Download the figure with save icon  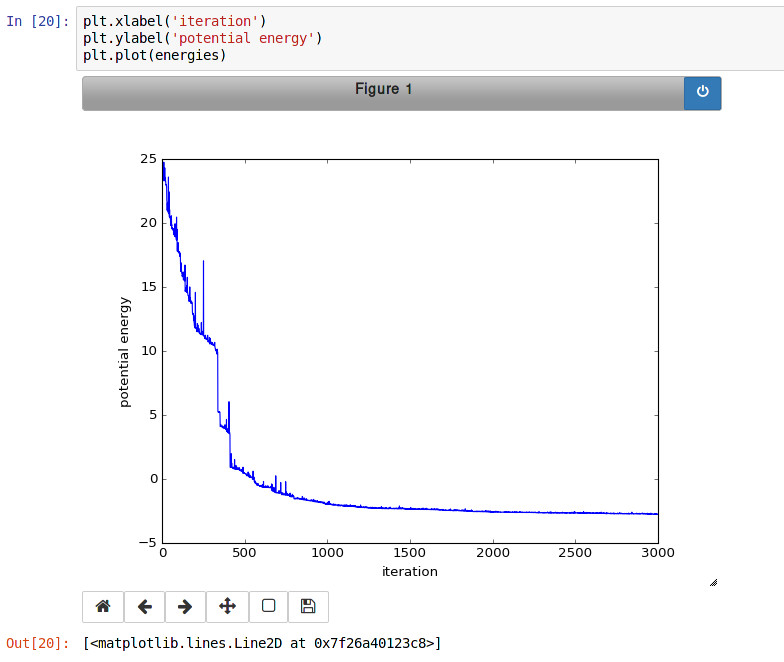[x=308, y=606]
